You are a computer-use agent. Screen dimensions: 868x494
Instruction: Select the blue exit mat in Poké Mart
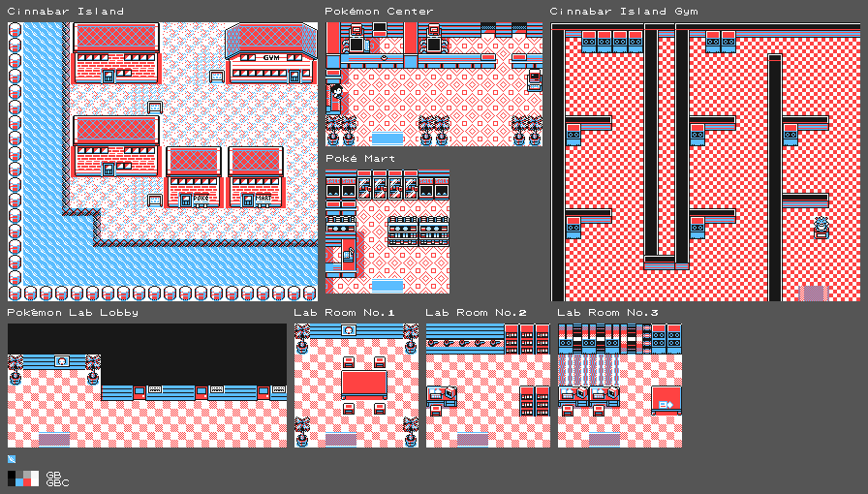(387, 287)
